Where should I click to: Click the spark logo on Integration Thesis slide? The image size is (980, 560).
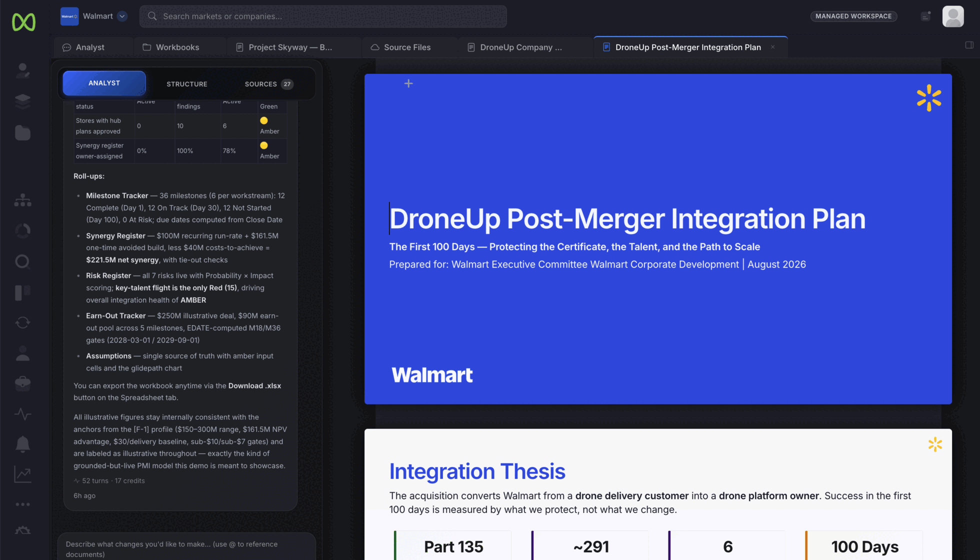coord(935,444)
